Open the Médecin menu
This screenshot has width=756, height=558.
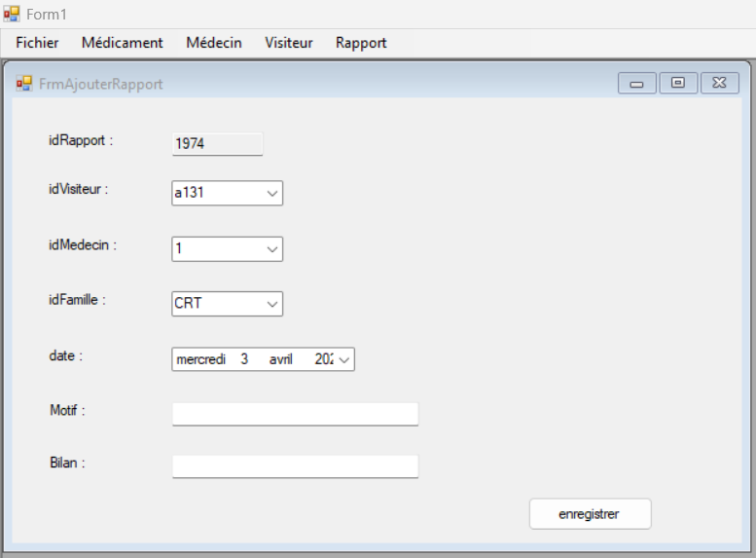pyautogui.click(x=214, y=43)
